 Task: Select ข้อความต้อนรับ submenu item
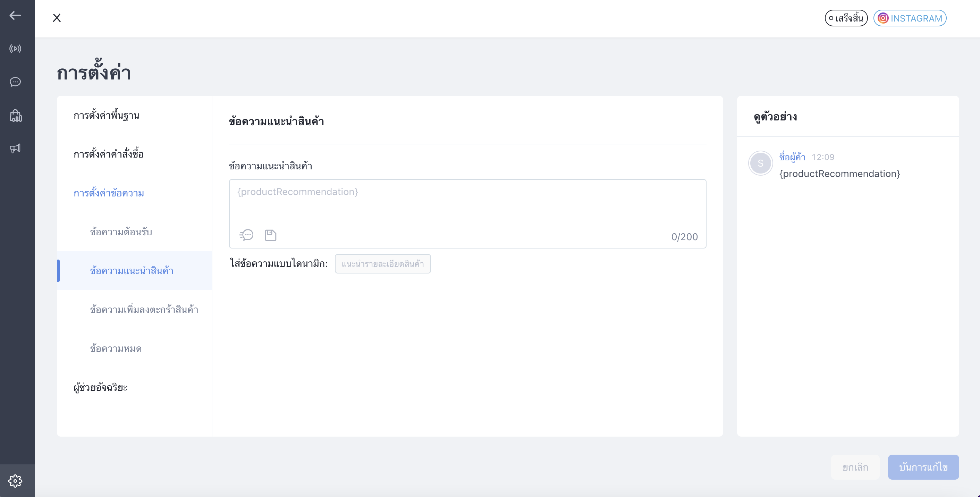coord(121,232)
